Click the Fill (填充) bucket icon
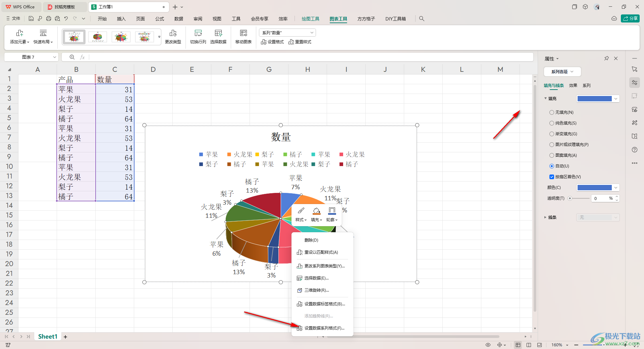Viewport: 644px width, 349px height. pos(316,211)
